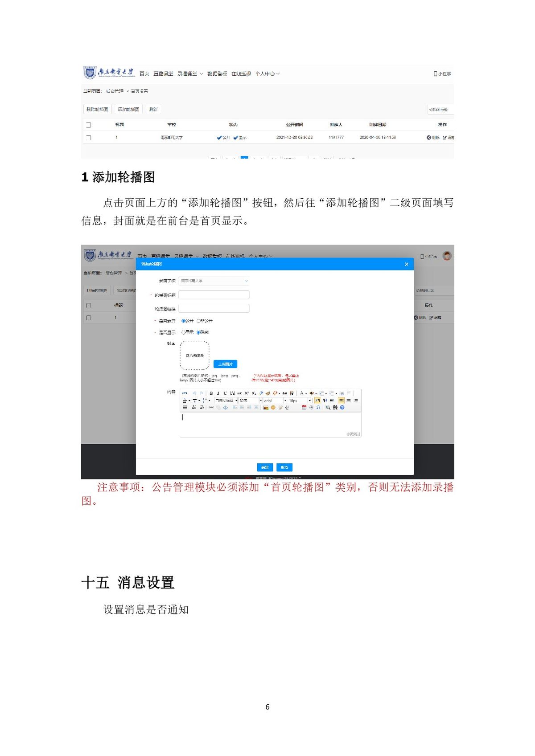Click the delete icon in row 1 of the top table

tap(429, 138)
